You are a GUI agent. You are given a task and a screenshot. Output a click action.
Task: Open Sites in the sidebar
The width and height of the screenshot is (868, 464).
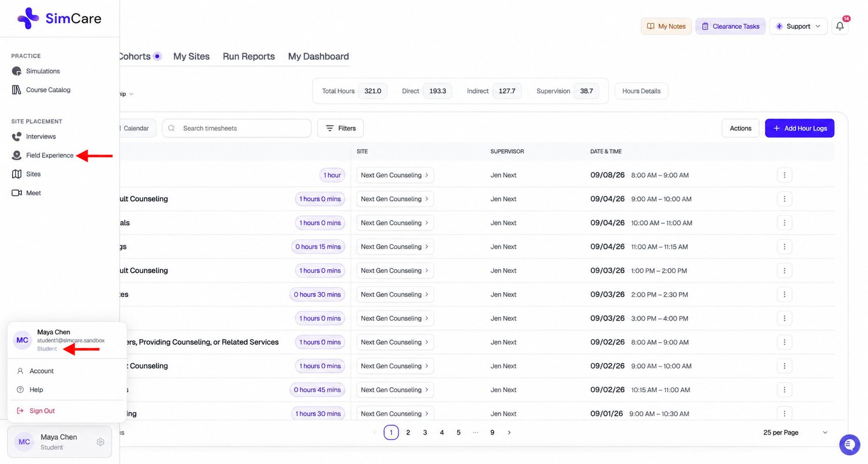tap(26, 174)
